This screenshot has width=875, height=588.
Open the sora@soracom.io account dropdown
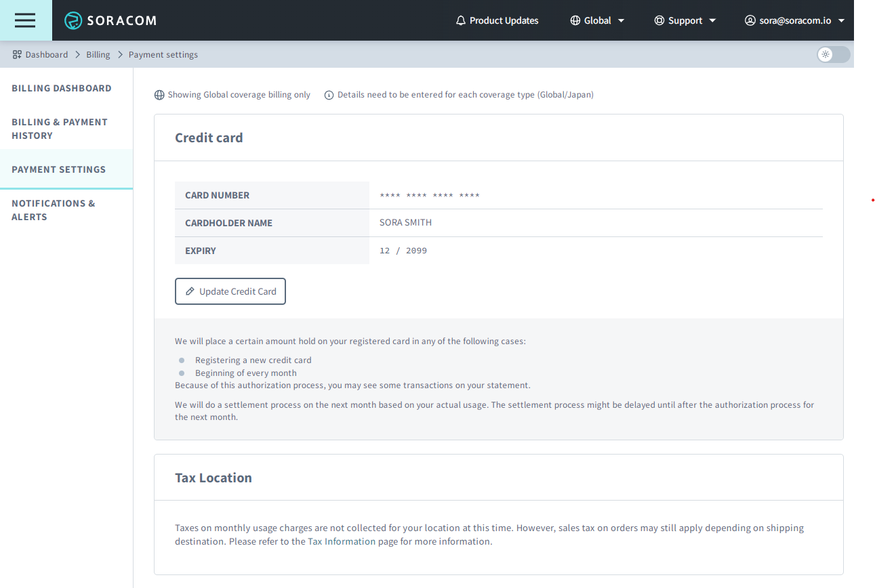(x=794, y=20)
